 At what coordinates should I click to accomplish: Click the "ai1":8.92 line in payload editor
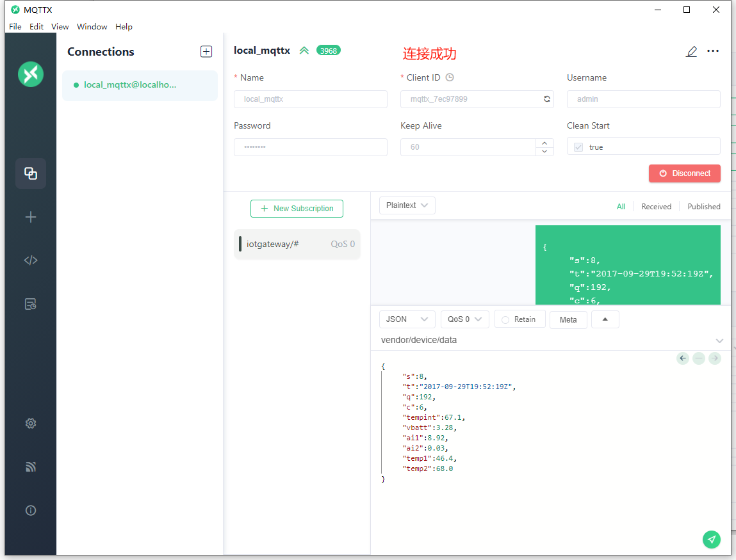point(425,438)
